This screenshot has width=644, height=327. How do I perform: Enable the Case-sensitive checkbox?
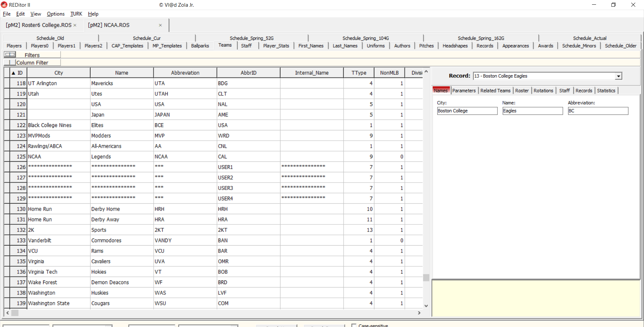click(354, 325)
